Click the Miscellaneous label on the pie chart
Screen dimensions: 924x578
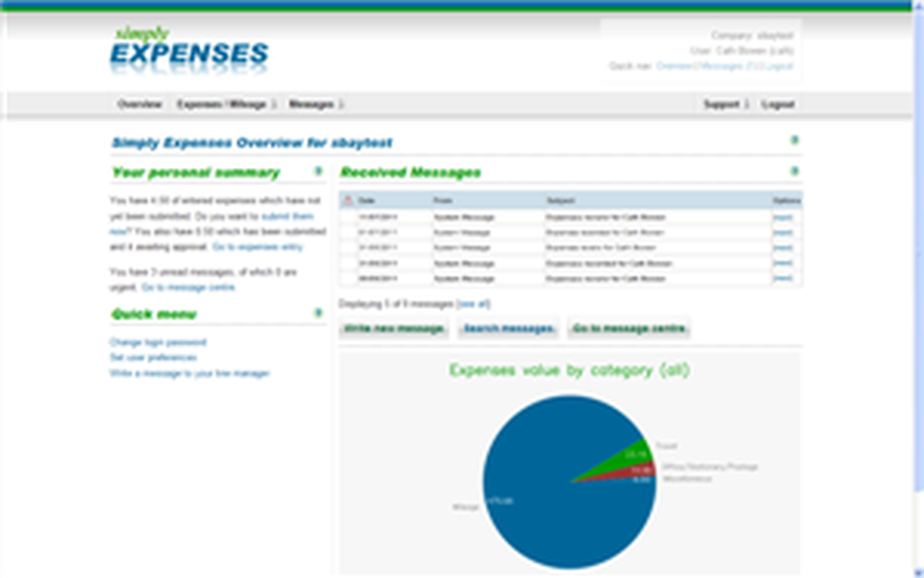click(x=687, y=479)
